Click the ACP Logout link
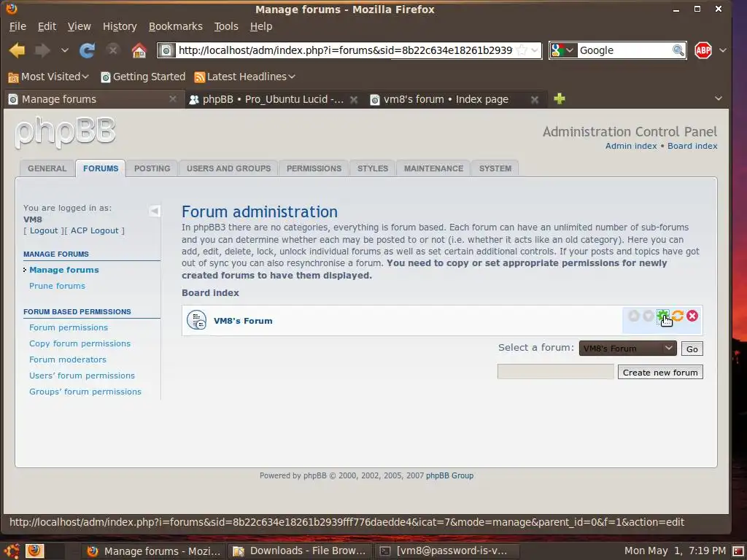 tap(95, 230)
